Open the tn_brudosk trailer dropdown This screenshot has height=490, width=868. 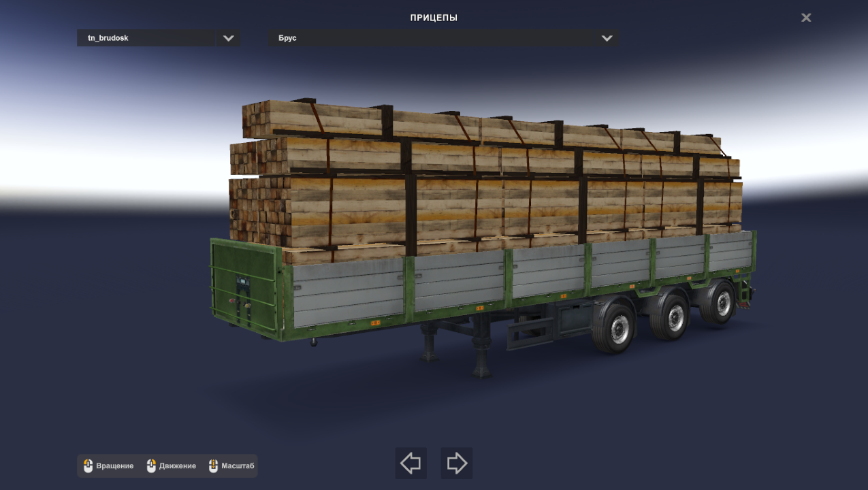tap(159, 38)
